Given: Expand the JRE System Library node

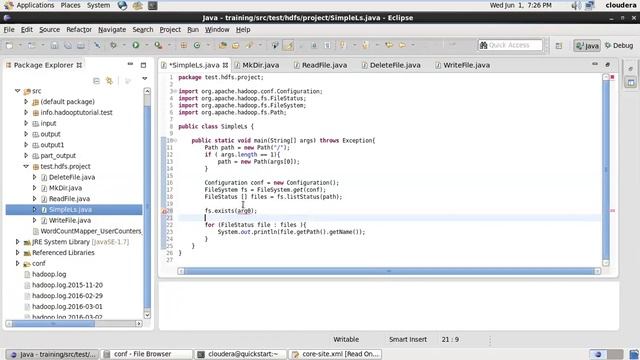Looking at the screenshot, I should pyautogui.click(x=18, y=242).
